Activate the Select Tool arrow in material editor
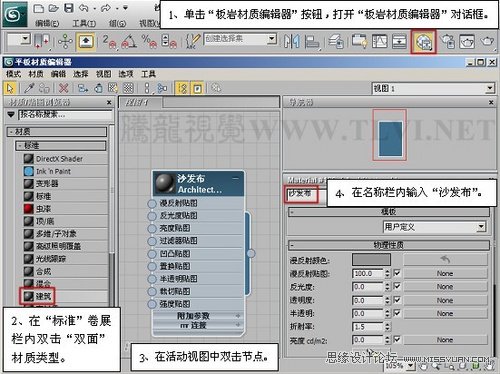 [x=10, y=88]
